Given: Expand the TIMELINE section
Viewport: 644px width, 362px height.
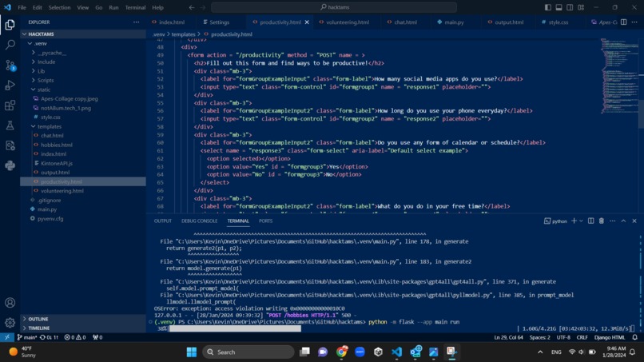Looking at the screenshot, I should (x=83, y=328).
